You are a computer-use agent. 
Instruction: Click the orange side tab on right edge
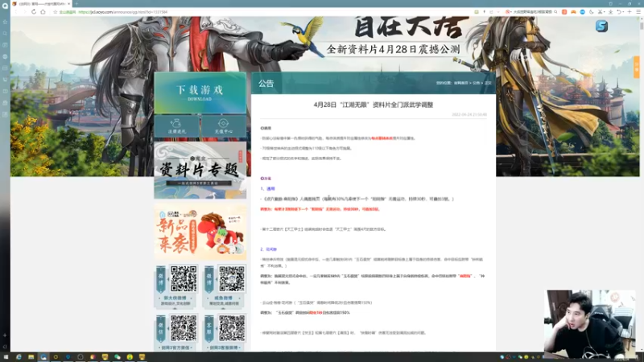click(636, 67)
